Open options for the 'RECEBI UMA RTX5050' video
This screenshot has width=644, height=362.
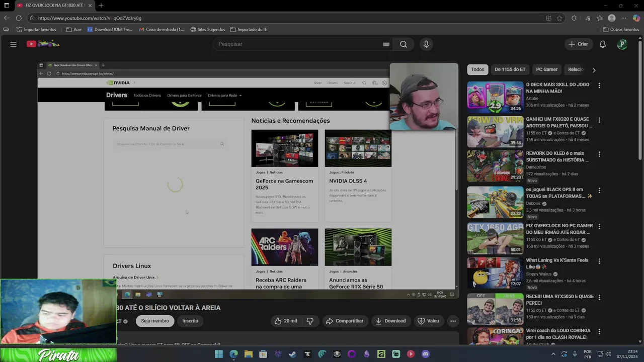(599, 297)
